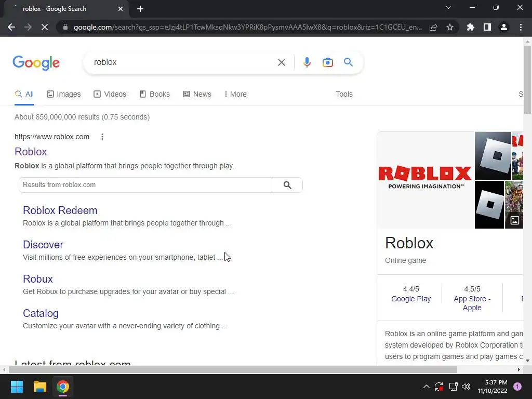
Task: Open the grey Roblox tile logo thumbnail
Action: click(493, 156)
